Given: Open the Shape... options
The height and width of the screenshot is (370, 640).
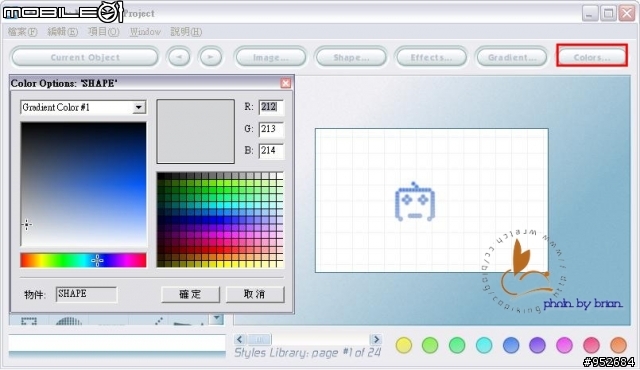Looking at the screenshot, I should pyautogui.click(x=351, y=57).
